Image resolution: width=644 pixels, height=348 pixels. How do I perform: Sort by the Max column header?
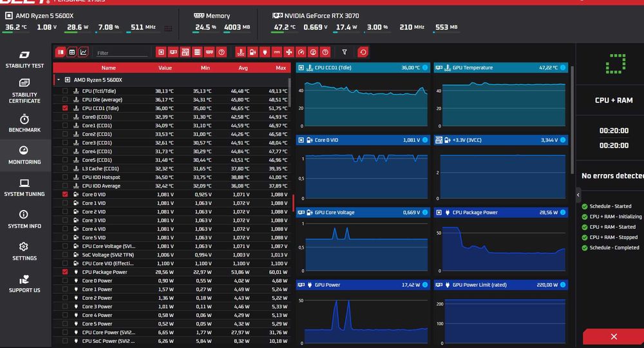[281, 68]
